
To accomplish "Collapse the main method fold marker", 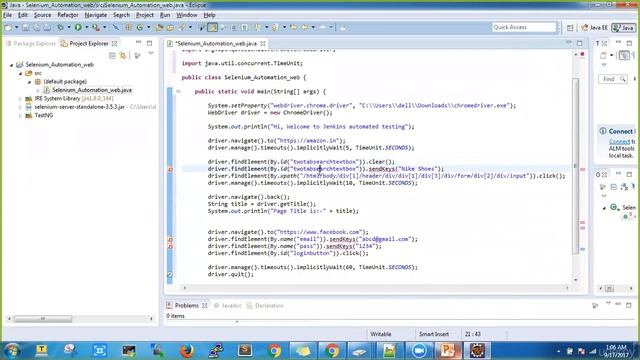I will pyautogui.click(x=178, y=91).
